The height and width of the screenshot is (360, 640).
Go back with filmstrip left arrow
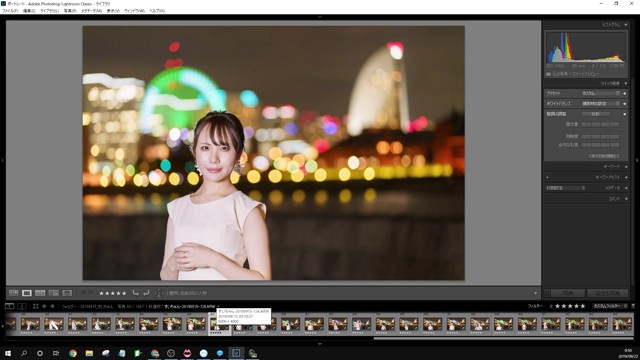tap(44, 306)
